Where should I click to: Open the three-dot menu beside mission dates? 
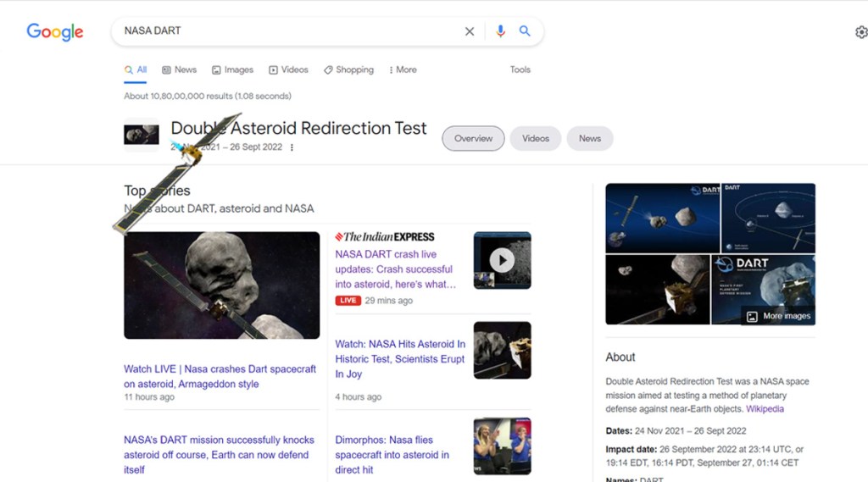click(292, 147)
